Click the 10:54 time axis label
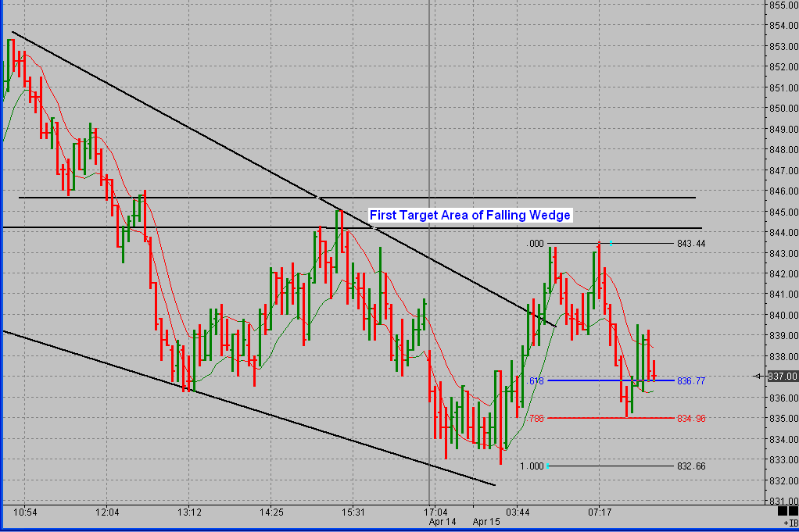 [25, 512]
